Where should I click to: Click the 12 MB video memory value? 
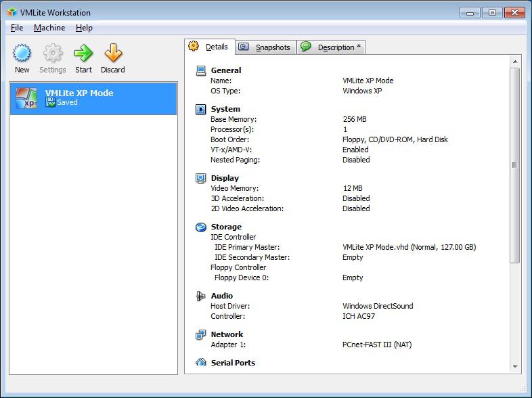[x=353, y=188]
